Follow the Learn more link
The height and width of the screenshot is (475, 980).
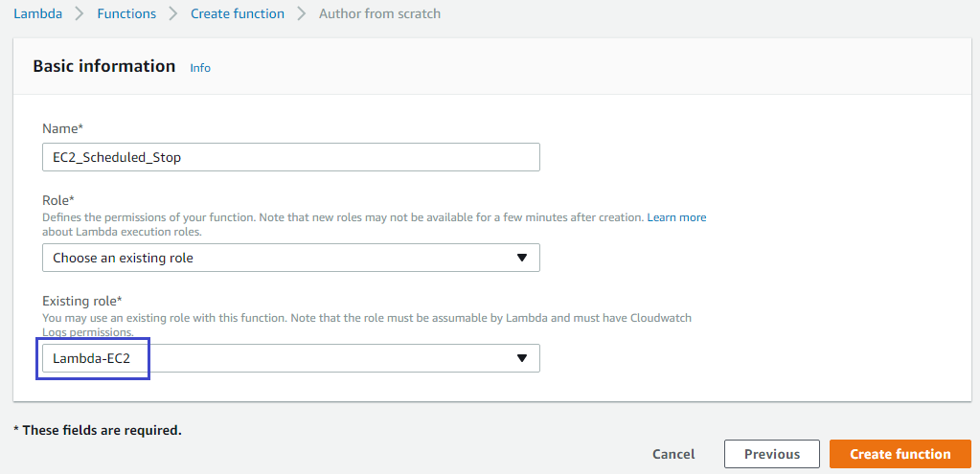(676, 217)
